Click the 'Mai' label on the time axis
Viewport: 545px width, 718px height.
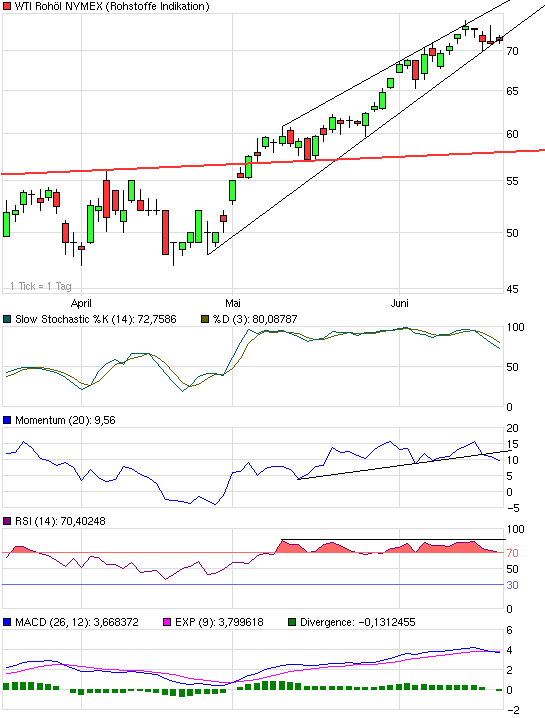tap(233, 303)
